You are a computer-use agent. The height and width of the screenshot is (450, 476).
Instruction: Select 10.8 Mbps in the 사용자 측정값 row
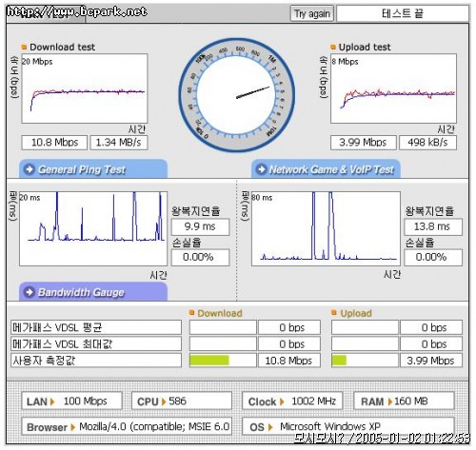coord(289,361)
